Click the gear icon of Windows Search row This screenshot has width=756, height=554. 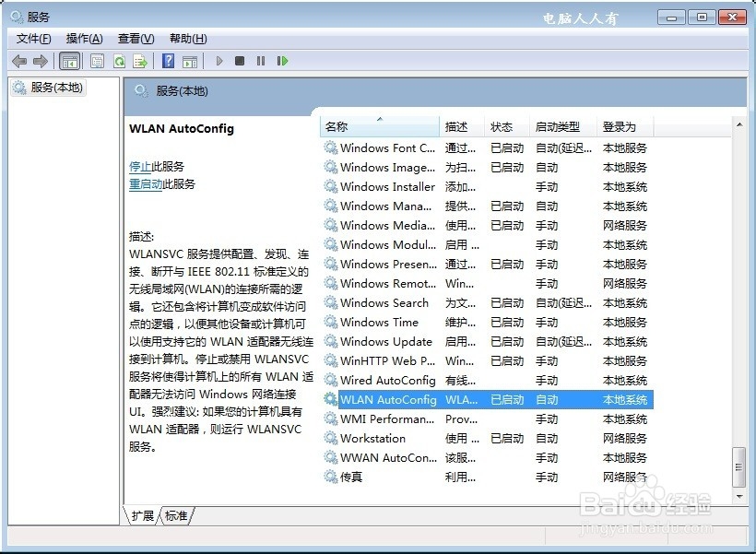pos(330,302)
